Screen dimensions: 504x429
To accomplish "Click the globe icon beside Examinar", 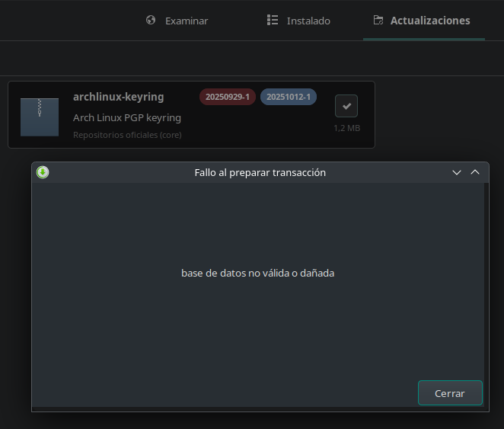I will [x=151, y=21].
